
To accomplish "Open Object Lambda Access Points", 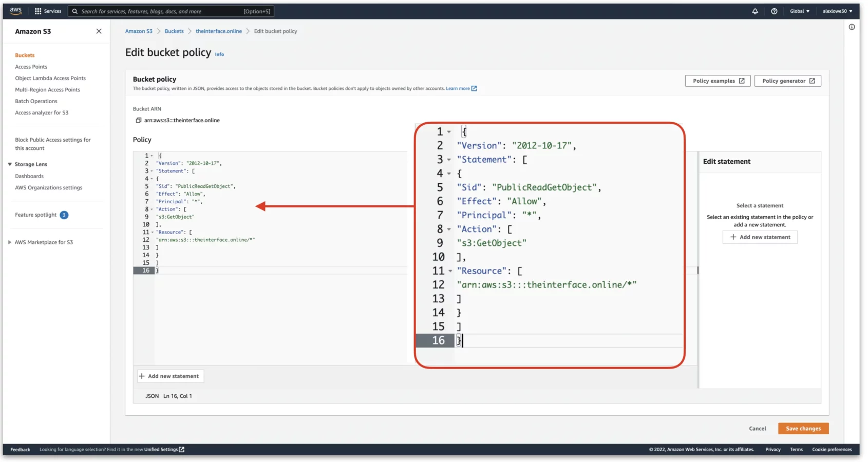I will click(x=50, y=79).
